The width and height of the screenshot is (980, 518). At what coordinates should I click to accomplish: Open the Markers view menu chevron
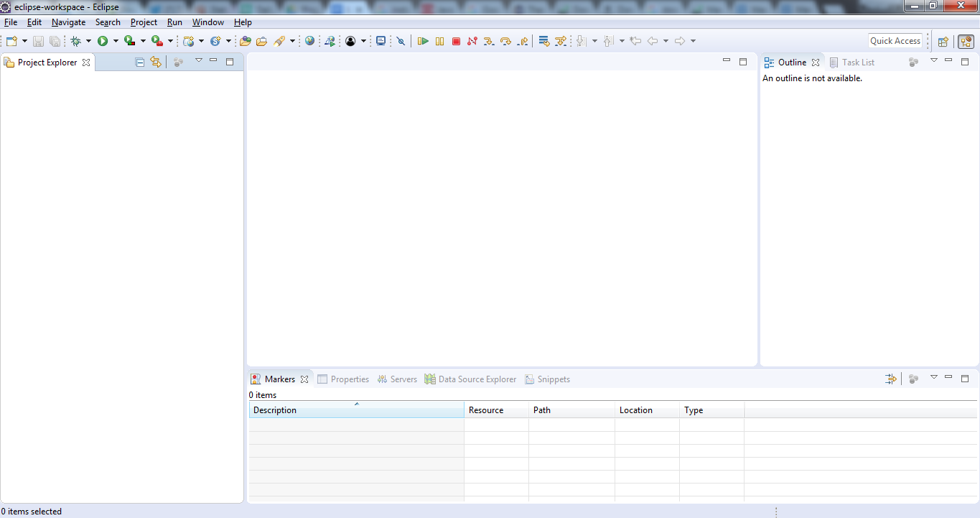(934, 377)
